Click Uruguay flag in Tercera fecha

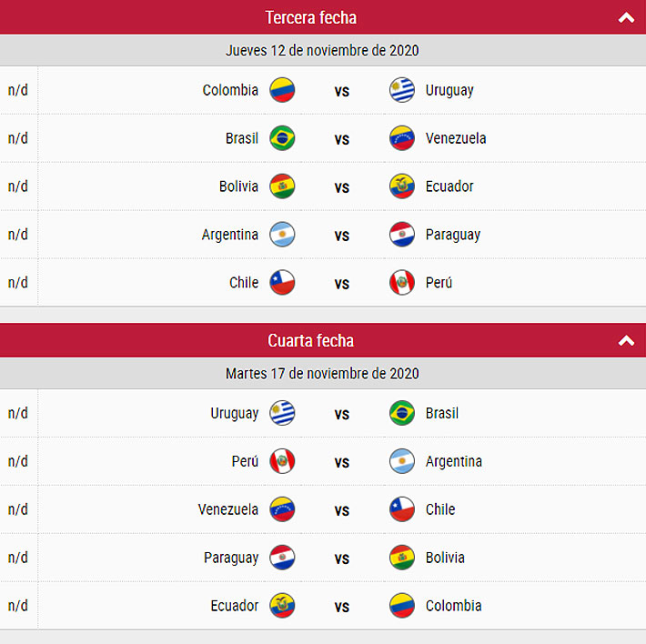click(401, 90)
